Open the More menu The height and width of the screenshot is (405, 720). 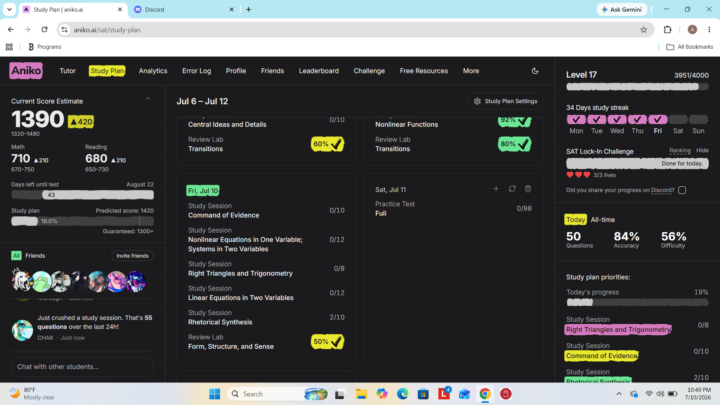pyautogui.click(x=471, y=71)
